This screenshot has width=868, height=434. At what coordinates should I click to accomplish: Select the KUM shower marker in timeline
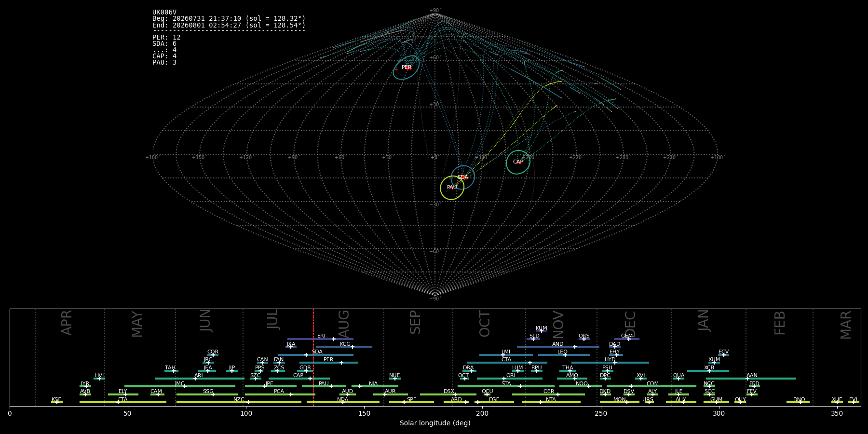[542, 331]
